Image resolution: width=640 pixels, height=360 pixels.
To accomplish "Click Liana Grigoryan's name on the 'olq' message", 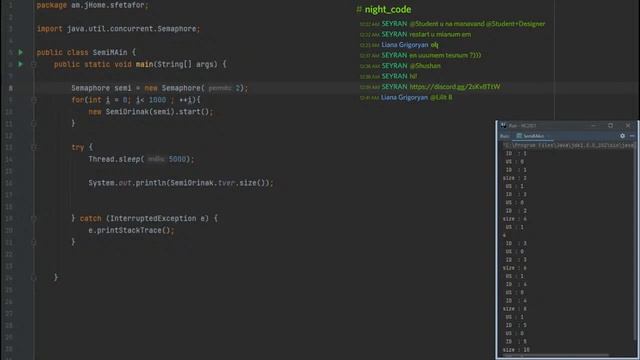I will [404, 45].
